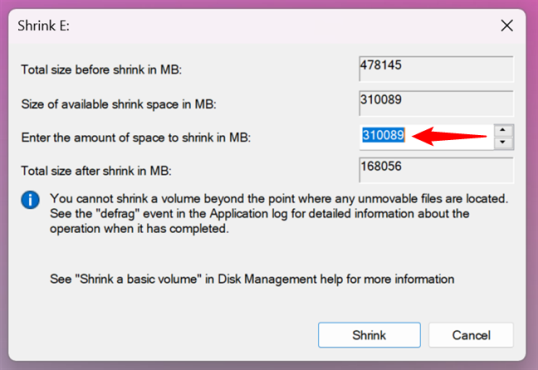Click the highlighted shrink amount input value

[383, 135]
